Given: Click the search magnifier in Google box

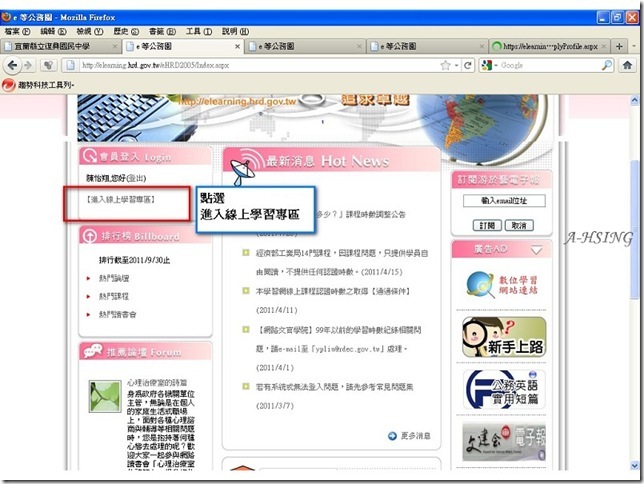Looking at the screenshot, I should 607,65.
